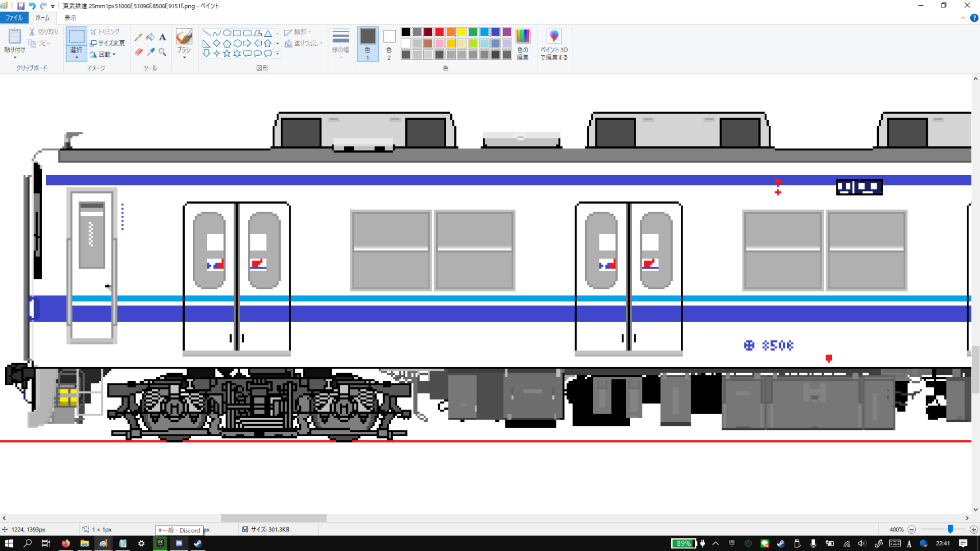The height and width of the screenshot is (551, 980).
Task: Select the Text tool
Action: (162, 37)
